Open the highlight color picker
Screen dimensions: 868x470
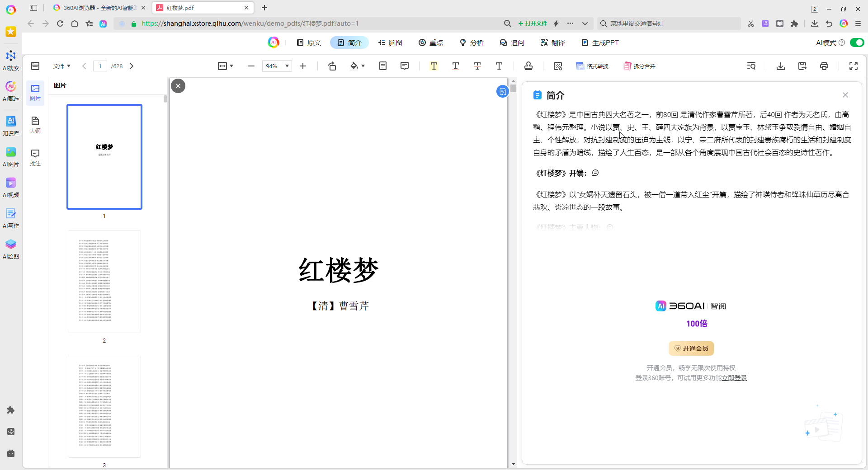[358, 66]
